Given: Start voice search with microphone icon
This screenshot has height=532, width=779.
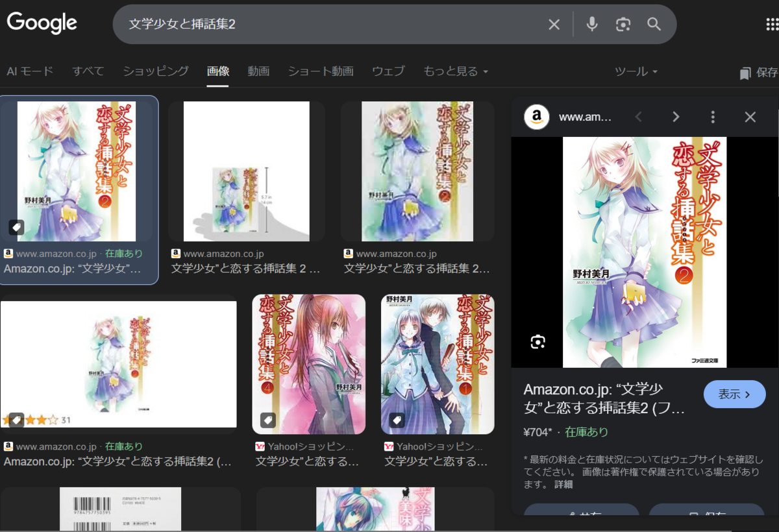Looking at the screenshot, I should click(x=591, y=25).
